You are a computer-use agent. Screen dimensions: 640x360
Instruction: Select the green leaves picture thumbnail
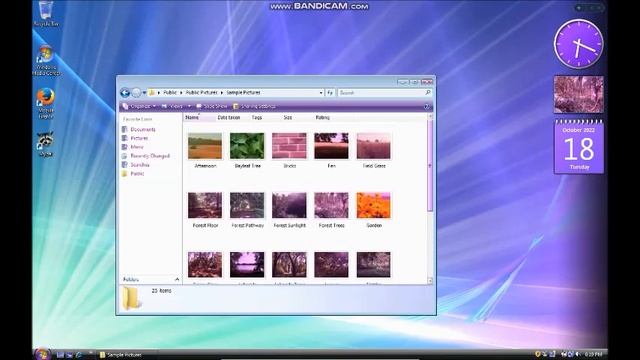click(x=247, y=146)
